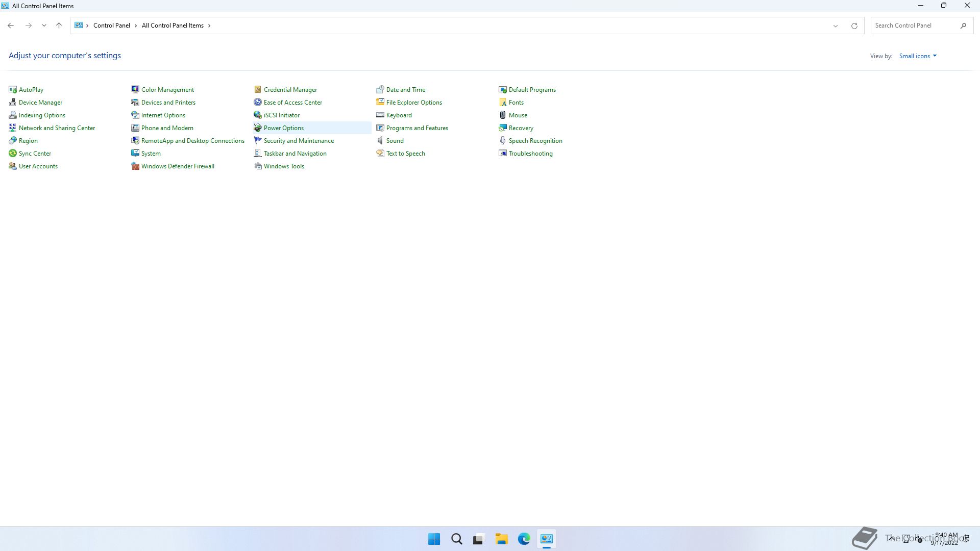Click the Sync Center green icon
Image resolution: width=980 pixels, height=551 pixels.
coord(13,154)
